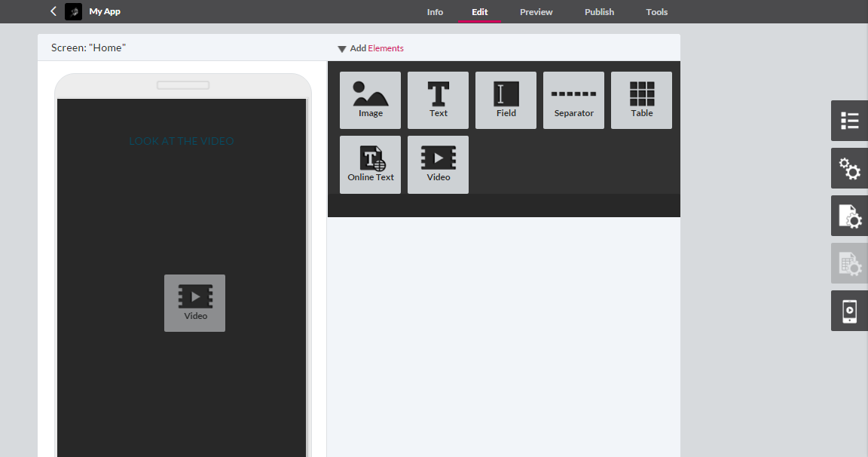Screen dimensions: 868x457
Task: Click the My App logo thumbnail
Action: [x=74, y=11]
